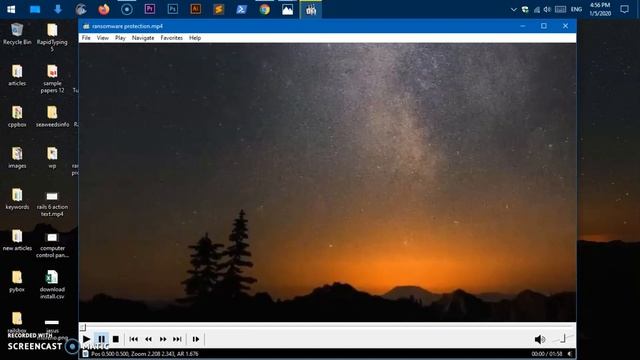The image size is (640, 360).
Task: Open system volume tray icon
Action: (x=547, y=10)
